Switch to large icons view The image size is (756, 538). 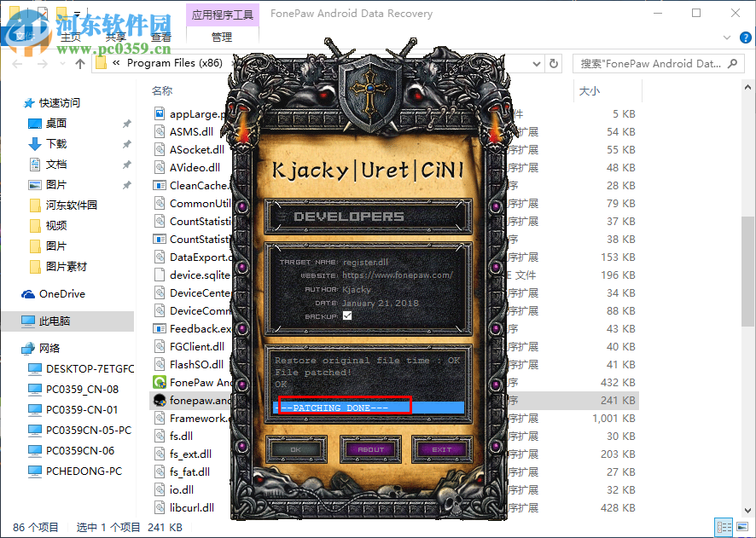(x=742, y=528)
